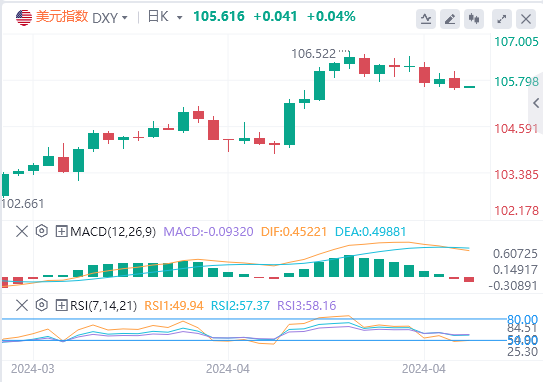Click the +0.041 change value
This screenshot has width=543, height=382.
[275, 16]
